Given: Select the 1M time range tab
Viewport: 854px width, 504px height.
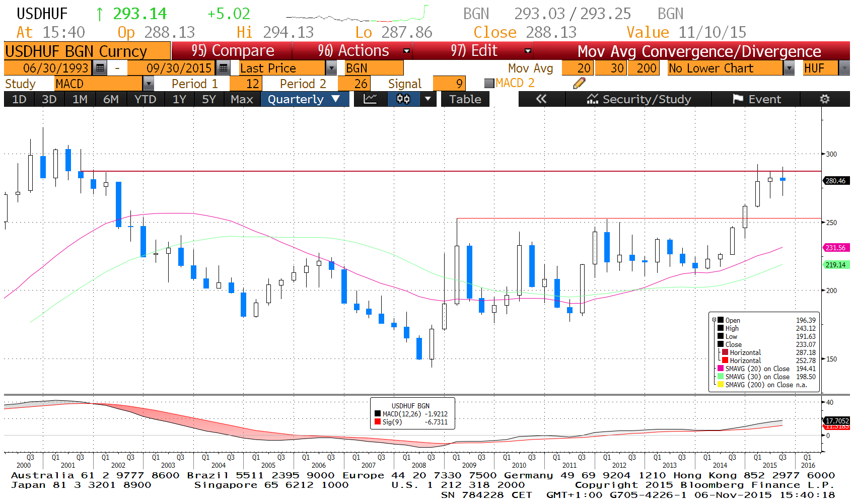Looking at the screenshot, I should 80,99.
